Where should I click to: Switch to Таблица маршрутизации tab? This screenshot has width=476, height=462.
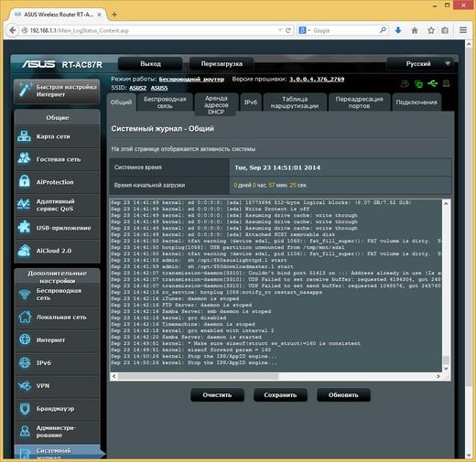(295, 102)
